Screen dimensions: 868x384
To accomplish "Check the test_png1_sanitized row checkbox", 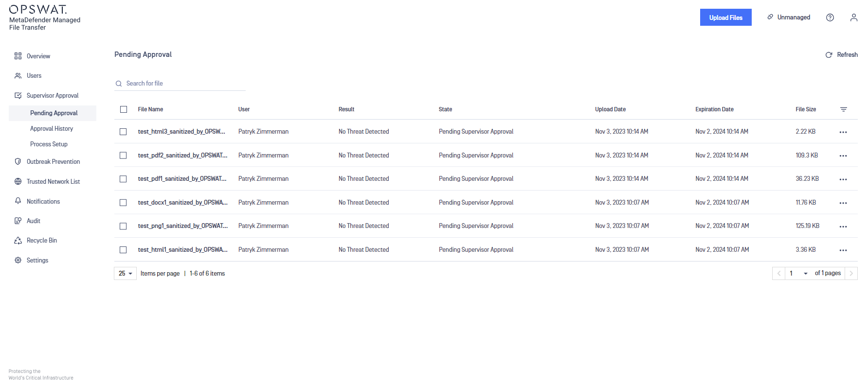I will tap(123, 226).
